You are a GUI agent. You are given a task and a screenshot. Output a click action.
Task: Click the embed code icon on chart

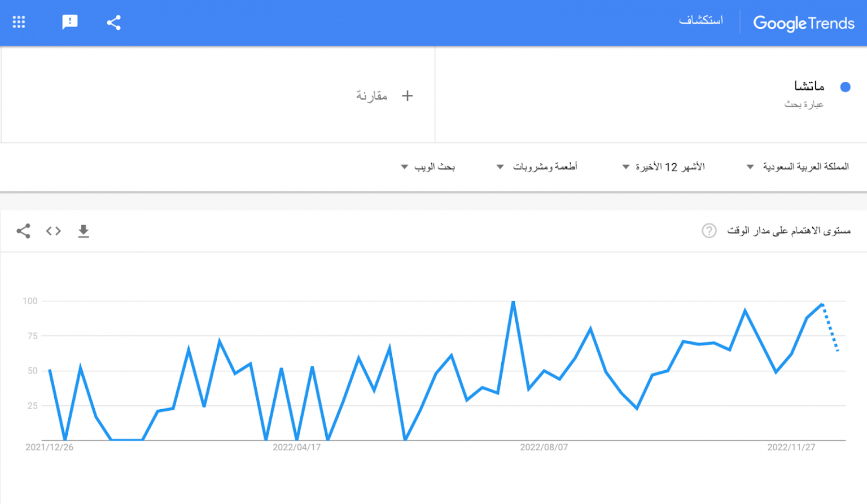point(54,231)
